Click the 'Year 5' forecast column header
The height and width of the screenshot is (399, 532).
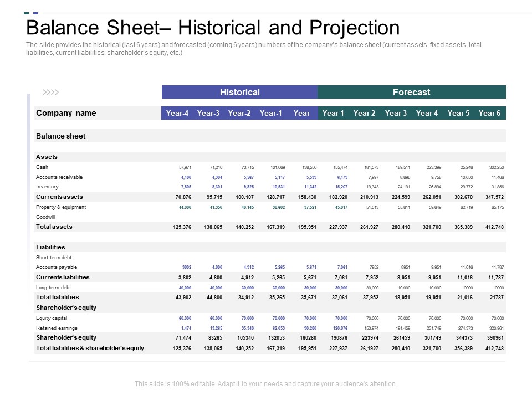tap(458, 113)
